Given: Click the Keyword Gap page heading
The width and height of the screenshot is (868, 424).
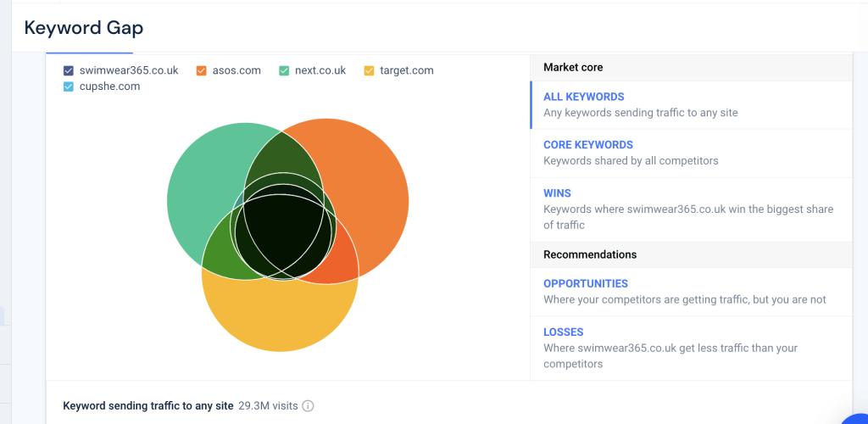Looking at the screenshot, I should click(83, 28).
